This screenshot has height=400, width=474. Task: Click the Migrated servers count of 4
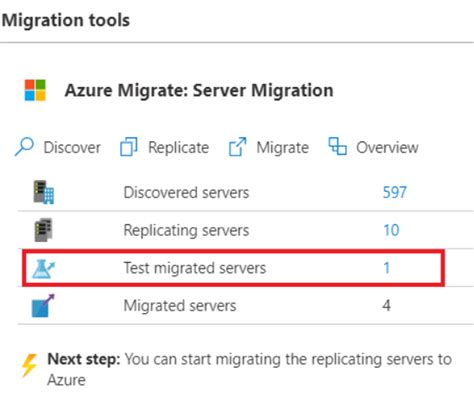[386, 305]
